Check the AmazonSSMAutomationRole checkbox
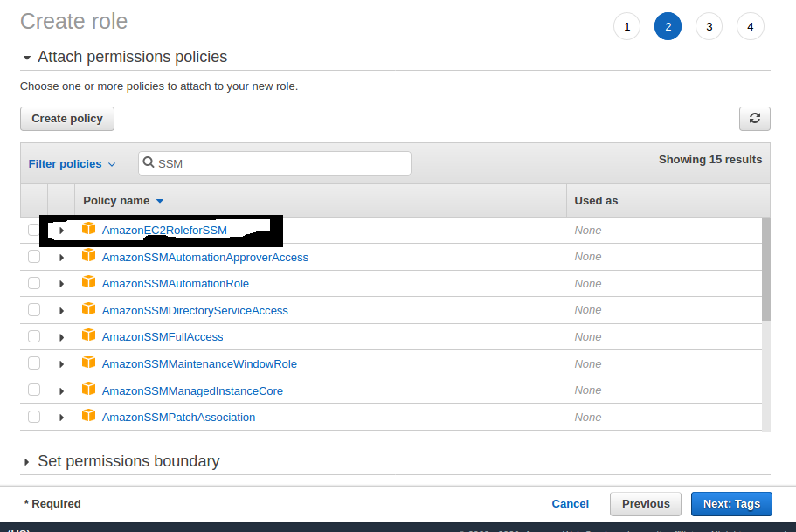 point(34,283)
